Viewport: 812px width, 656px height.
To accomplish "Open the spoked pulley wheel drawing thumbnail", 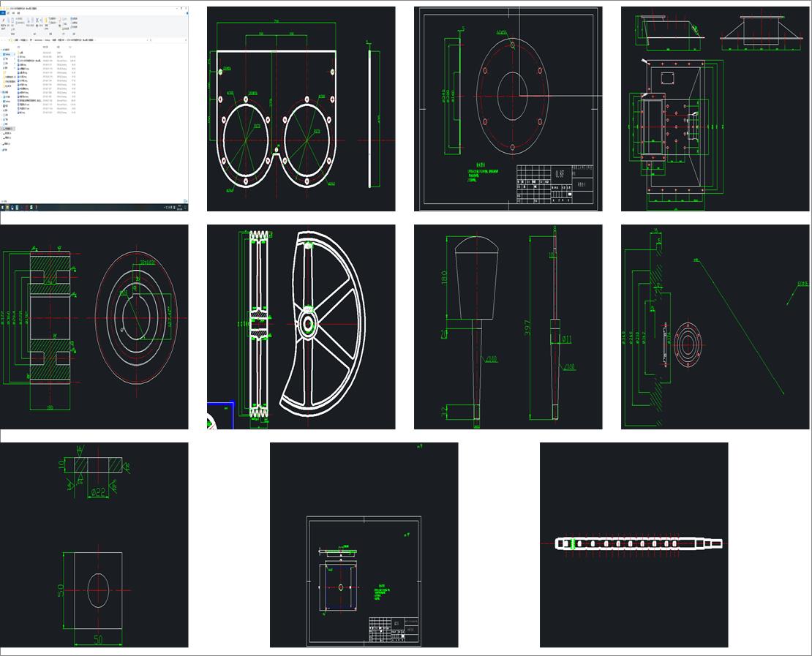I will pos(301,327).
